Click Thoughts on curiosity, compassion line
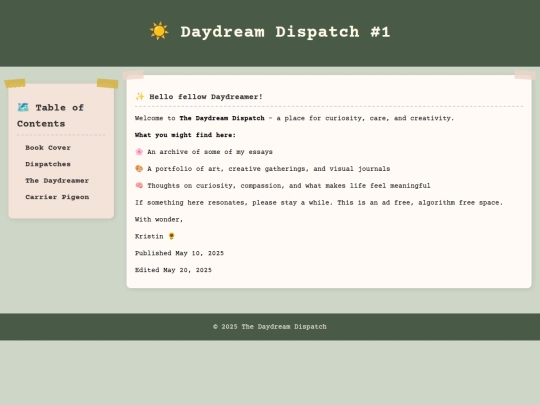This screenshot has width=540, height=405. pyautogui.click(x=289, y=186)
